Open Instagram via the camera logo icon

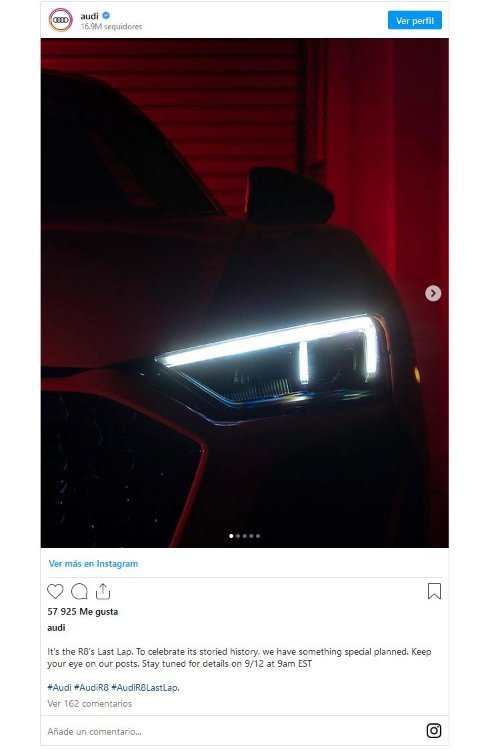[434, 730]
